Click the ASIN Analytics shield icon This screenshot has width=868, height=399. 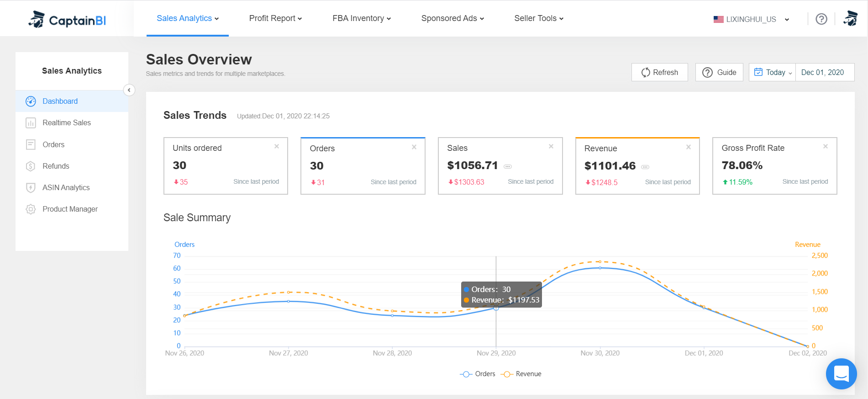[31, 187]
